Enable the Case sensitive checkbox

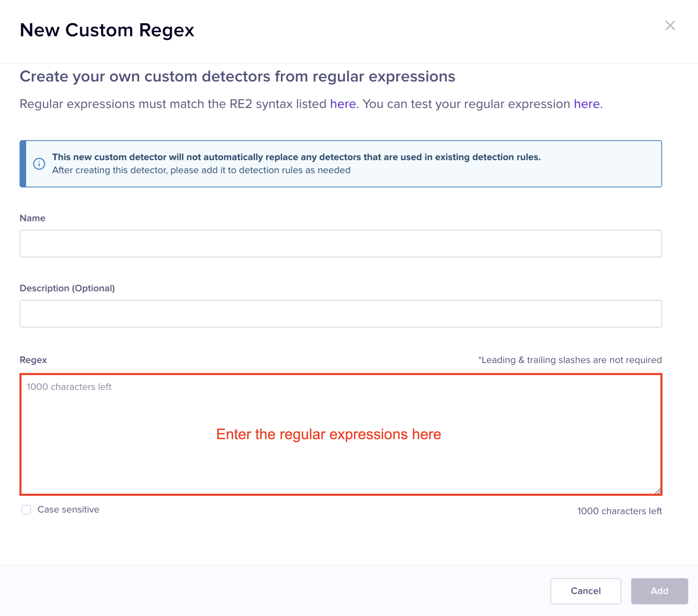[26, 509]
